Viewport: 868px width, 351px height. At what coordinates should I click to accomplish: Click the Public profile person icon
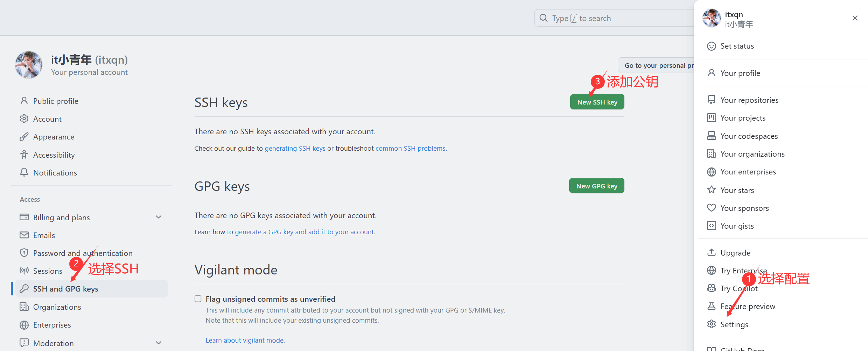coord(24,101)
